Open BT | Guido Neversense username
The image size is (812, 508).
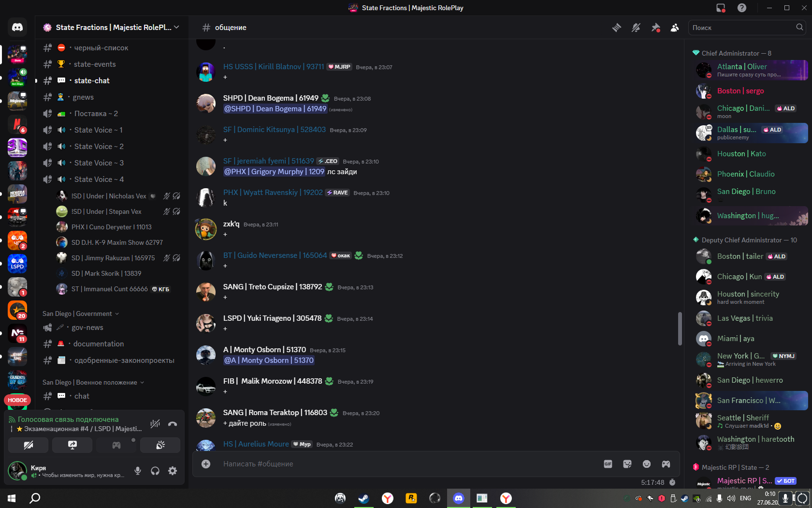pos(275,255)
